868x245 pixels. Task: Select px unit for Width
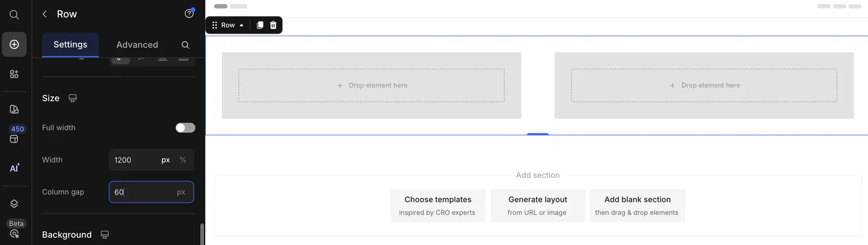click(165, 160)
